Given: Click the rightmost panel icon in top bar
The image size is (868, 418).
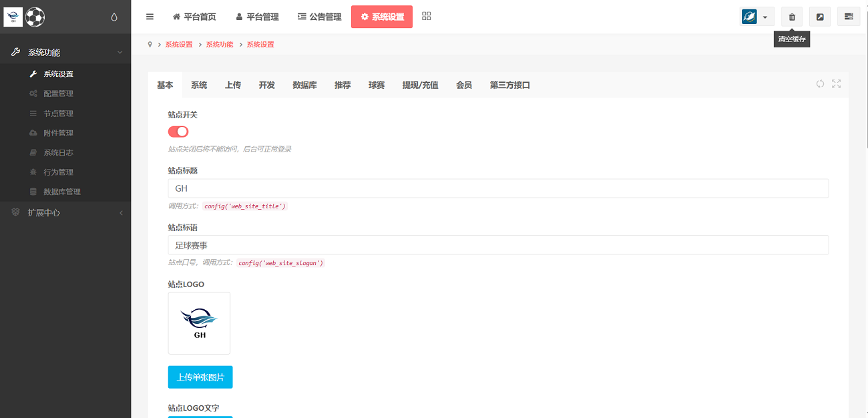Looking at the screenshot, I should click(849, 17).
